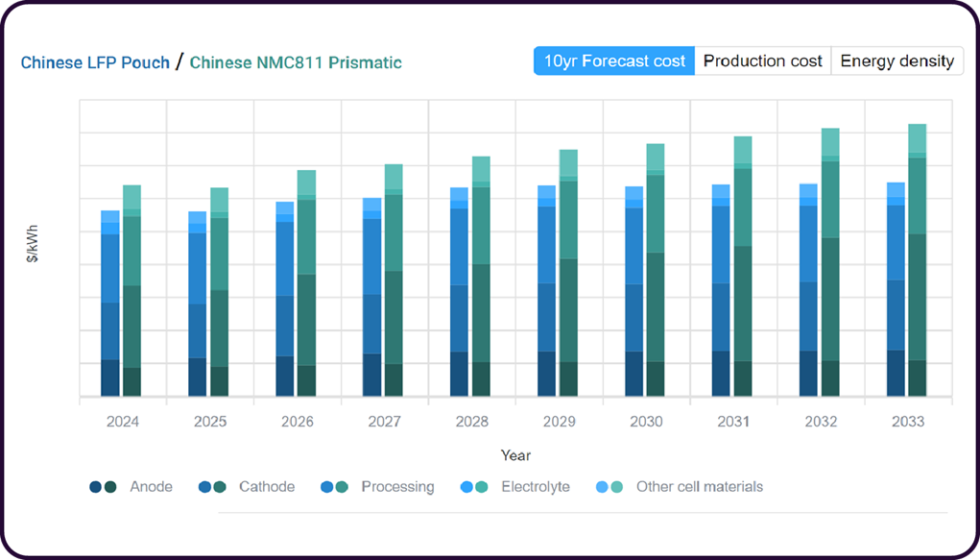
Task: Open the Chinese LFP Pouch link
Action: point(95,62)
